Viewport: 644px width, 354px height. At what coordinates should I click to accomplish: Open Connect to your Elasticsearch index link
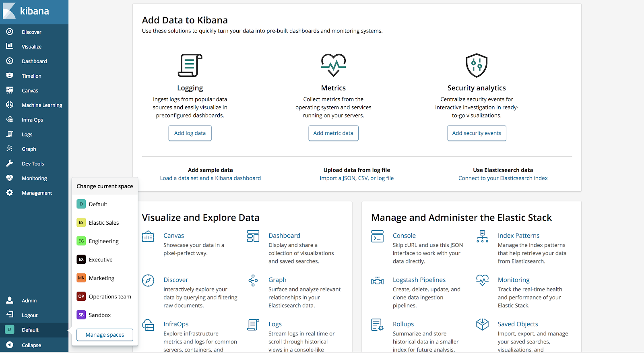click(x=503, y=178)
